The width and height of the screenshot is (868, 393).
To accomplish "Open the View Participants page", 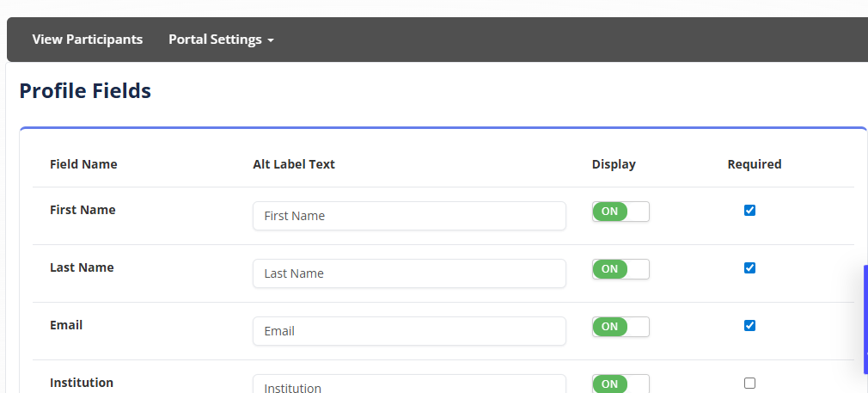I will (88, 40).
